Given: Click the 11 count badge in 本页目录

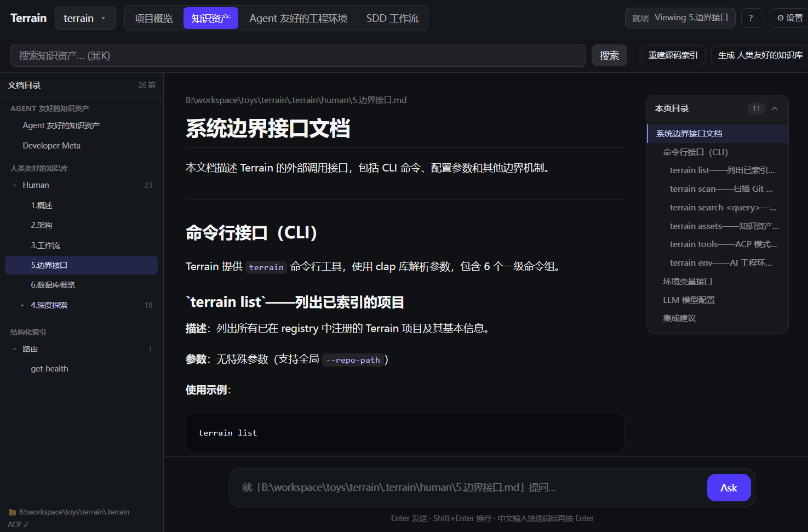Looking at the screenshot, I should click(x=756, y=108).
